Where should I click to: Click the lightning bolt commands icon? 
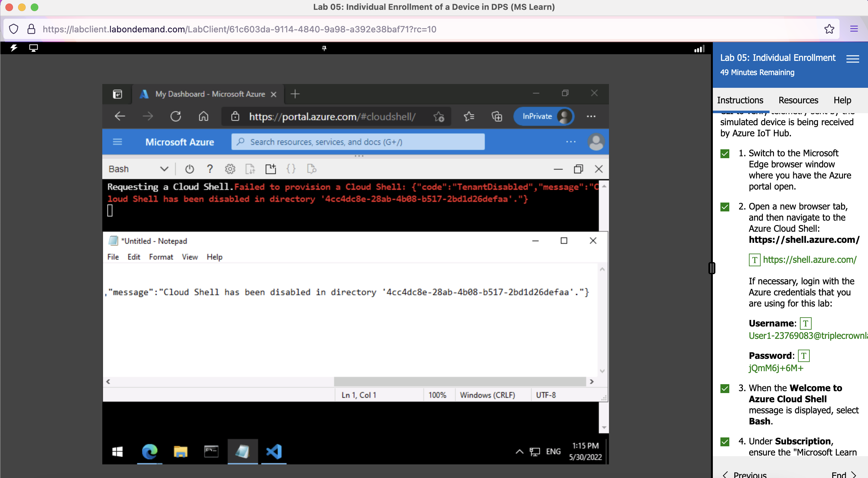point(14,48)
